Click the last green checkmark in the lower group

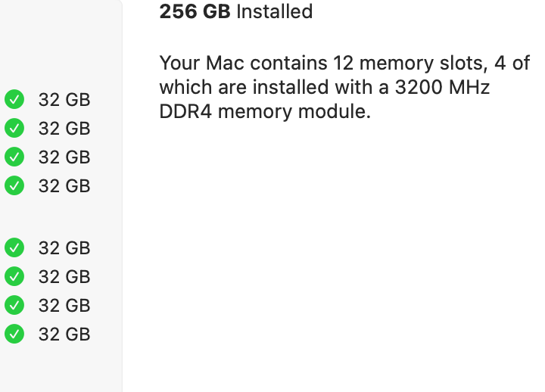click(14, 334)
